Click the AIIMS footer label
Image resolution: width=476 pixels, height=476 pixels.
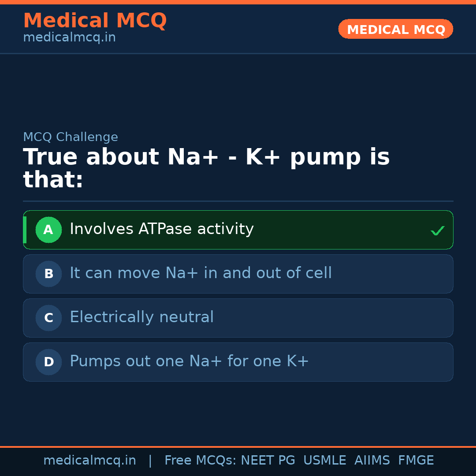tap(372, 461)
